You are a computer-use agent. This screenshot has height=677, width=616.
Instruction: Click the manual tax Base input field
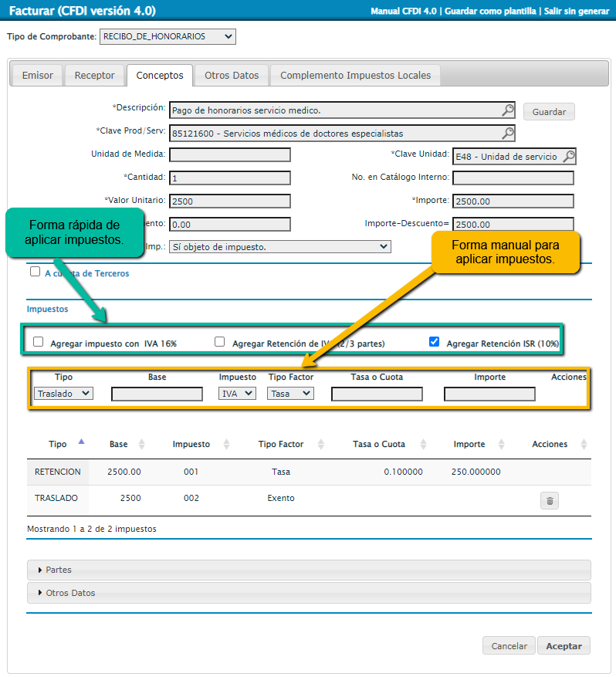pos(157,394)
